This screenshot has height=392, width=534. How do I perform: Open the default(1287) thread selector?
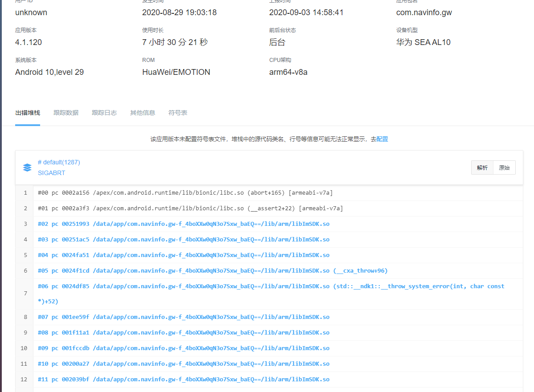(59, 162)
